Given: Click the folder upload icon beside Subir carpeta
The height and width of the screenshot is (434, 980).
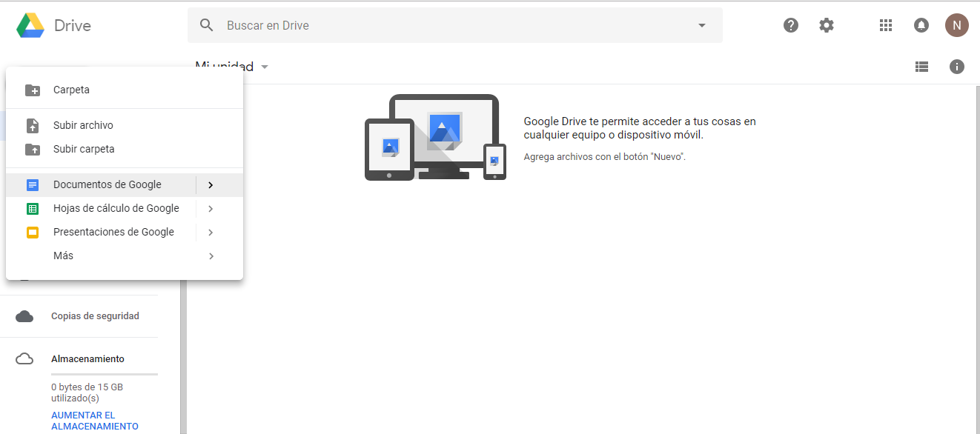Looking at the screenshot, I should click(x=33, y=149).
